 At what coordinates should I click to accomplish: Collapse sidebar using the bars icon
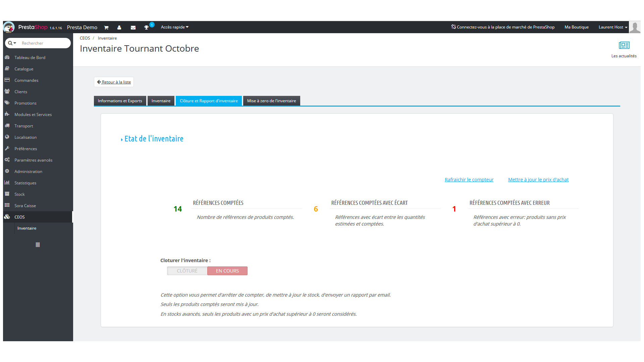[38, 245]
